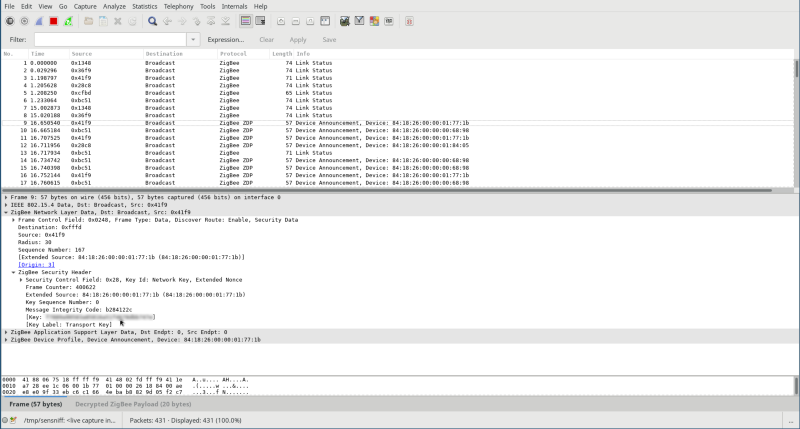Select packet 12 from source 0x28c8
Screen dimensions: 800x429
coord(398,145)
